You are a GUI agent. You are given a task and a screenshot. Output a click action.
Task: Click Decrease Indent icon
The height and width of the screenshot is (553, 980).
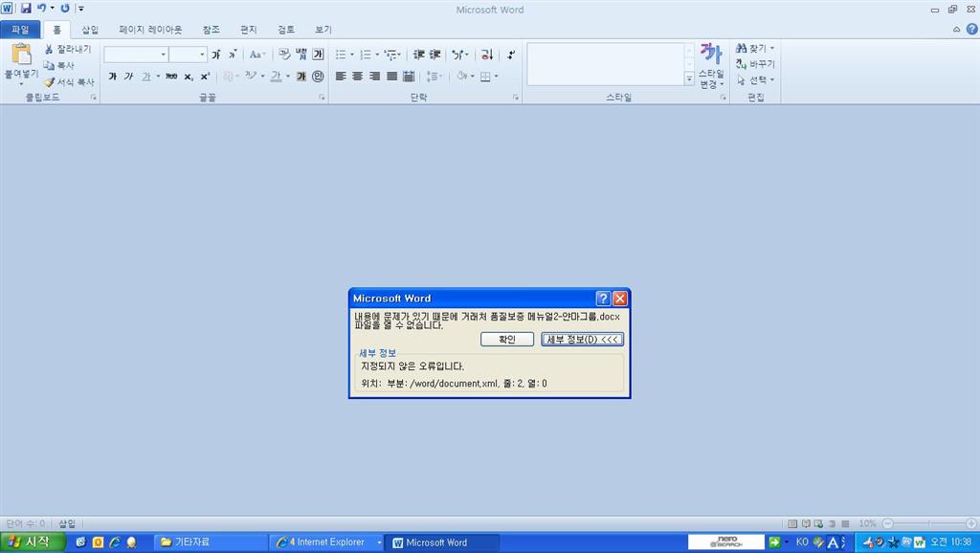[x=419, y=55]
